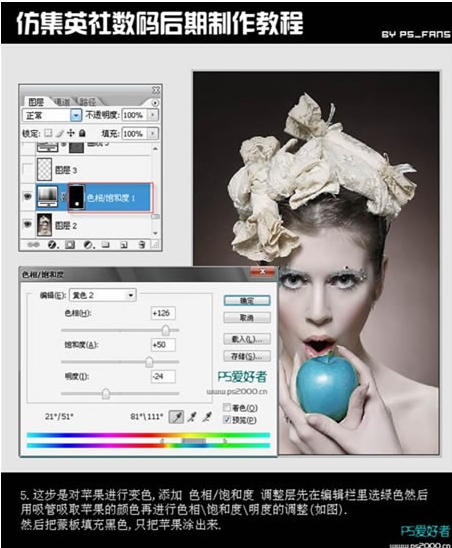Click the lock all padlock icon
The width and height of the screenshot is (452, 548).
click(x=82, y=133)
